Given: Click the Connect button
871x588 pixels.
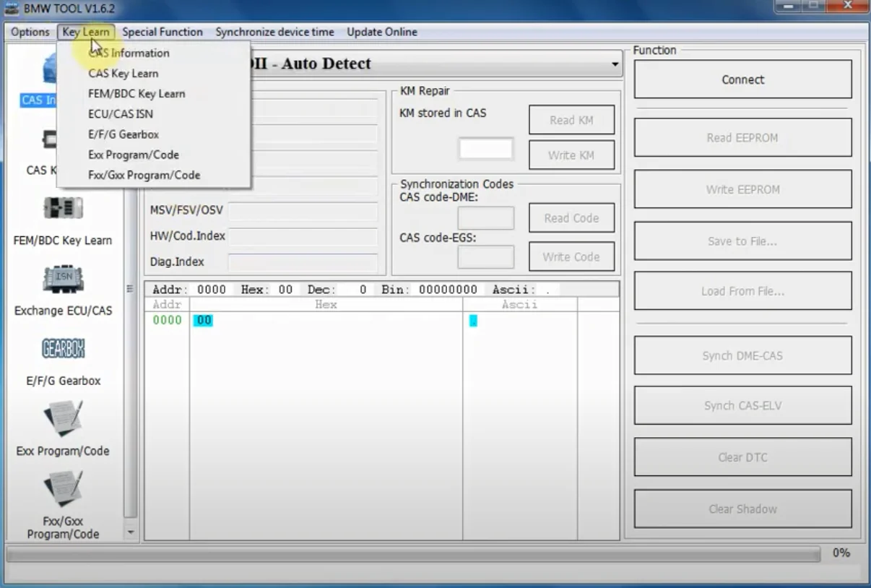Looking at the screenshot, I should click(x=742, y=79).
